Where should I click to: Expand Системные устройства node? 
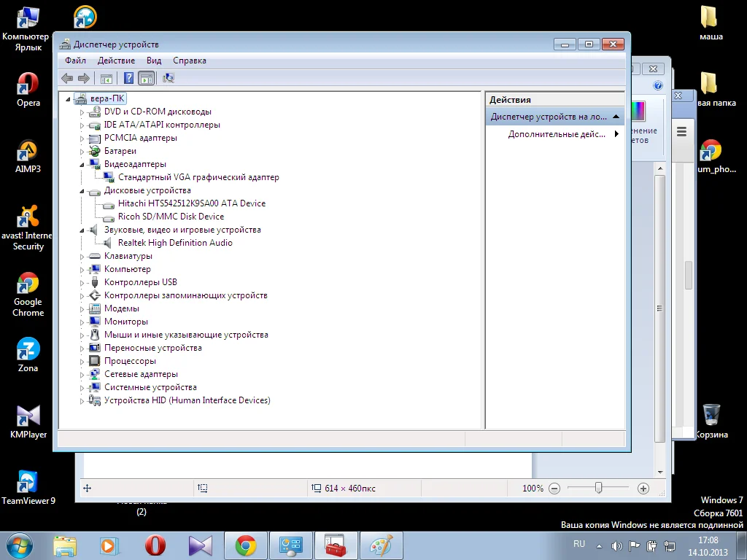point(82,388)
